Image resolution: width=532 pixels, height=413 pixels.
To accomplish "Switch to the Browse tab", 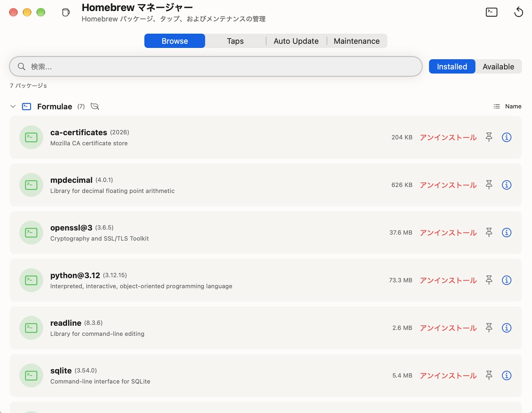I will coord(175,41).
